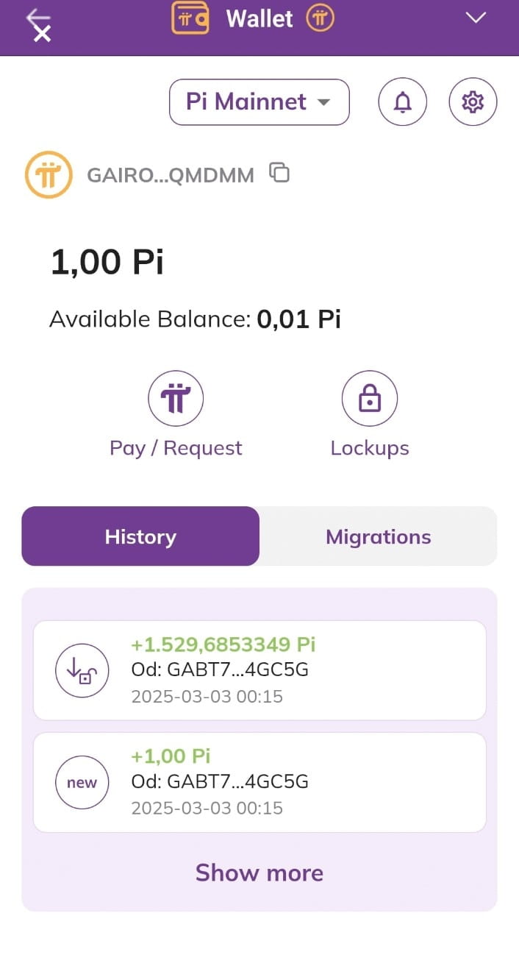
Task: Open wallet settings gear icon
Action: tap(473, 102)
